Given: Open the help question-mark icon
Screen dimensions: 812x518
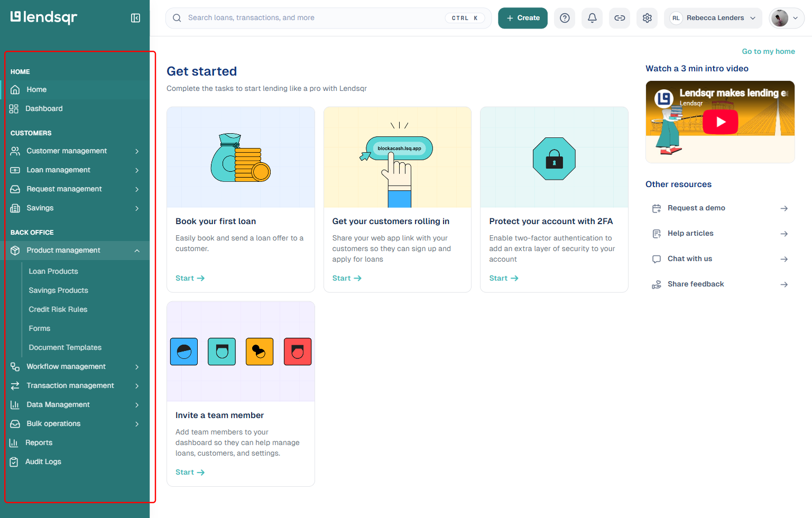Looking at the screenshot, I should point(565,18).
